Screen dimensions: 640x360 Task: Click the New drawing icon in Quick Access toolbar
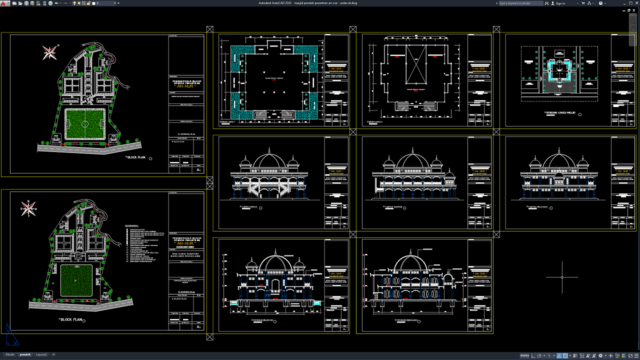15,3
